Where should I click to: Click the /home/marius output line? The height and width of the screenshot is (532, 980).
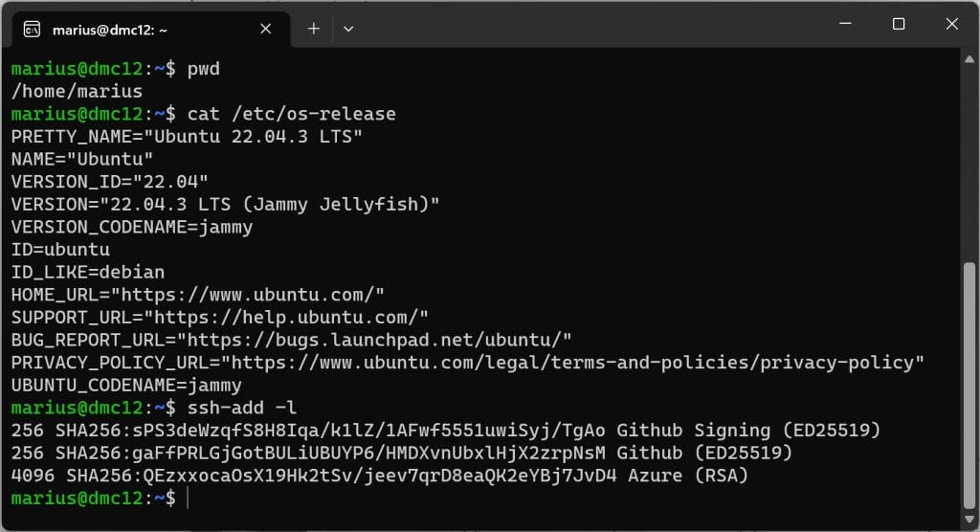pos(77,92)
